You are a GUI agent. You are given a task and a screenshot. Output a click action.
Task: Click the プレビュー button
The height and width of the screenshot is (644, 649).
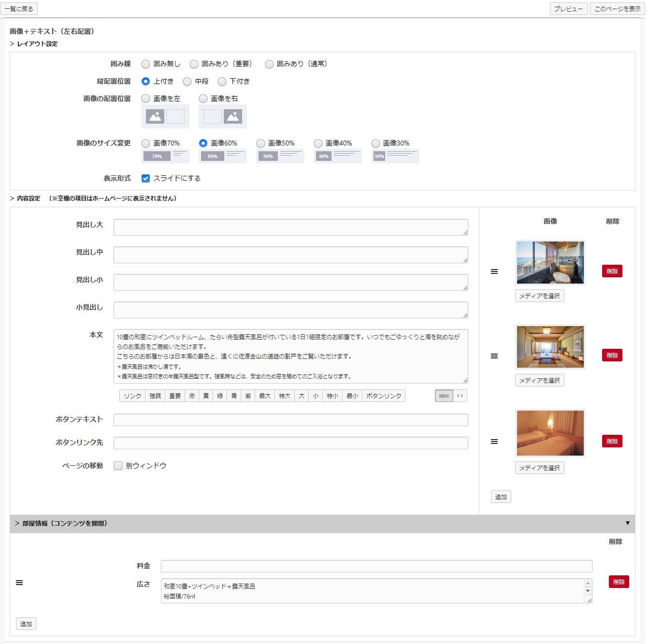tap(568, 9)
